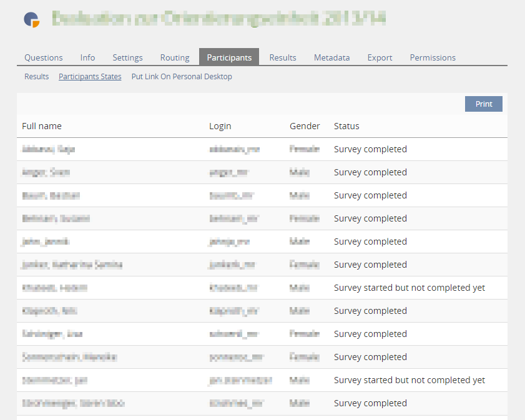Viewport: 525px width, 420px height.
Task: Open the Results tab in main tab bar
Action: 283,57
